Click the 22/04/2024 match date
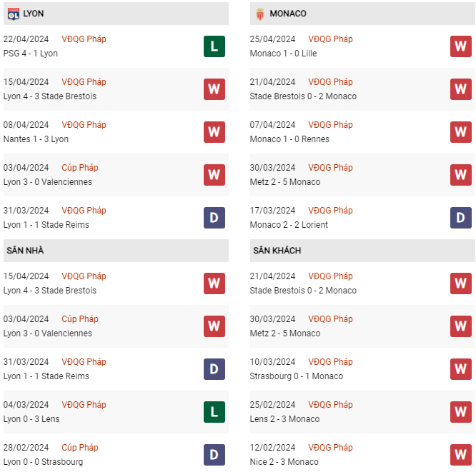This screenshot has height=472, width=476. (x=26, y=39)
